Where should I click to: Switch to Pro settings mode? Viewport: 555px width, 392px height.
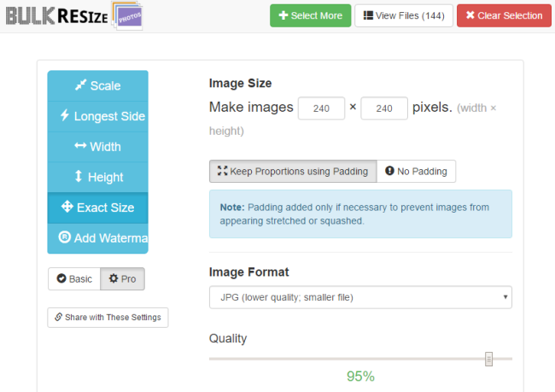(x=122, y=279)
